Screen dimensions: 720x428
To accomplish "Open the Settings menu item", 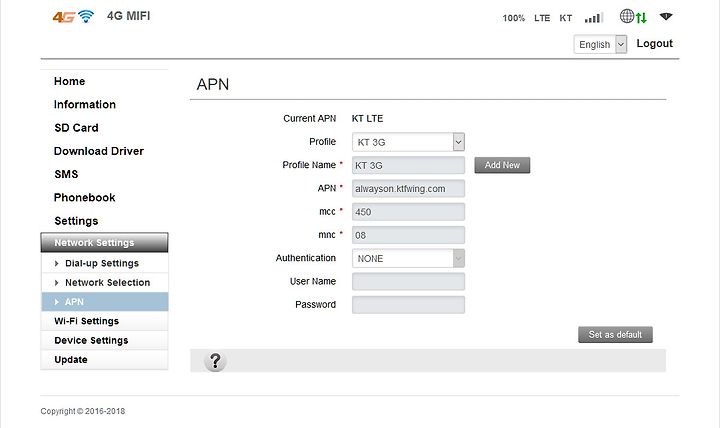I will click(76, 221).
